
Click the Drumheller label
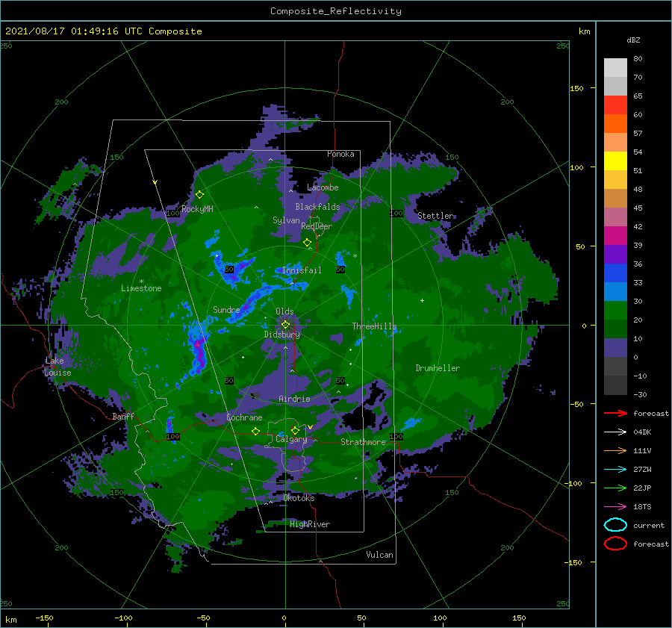pos(438,368)
